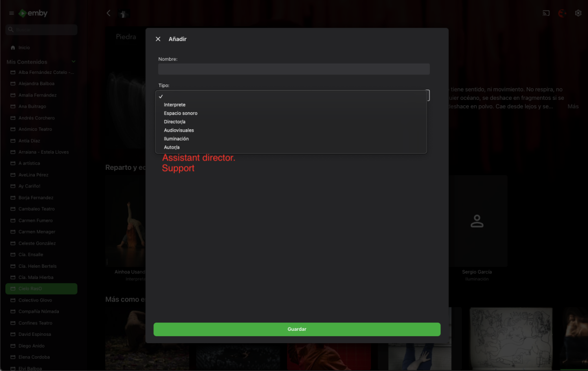
Task: Click folder icon beside Cía. Ensalle
Action: click(13, 255)
